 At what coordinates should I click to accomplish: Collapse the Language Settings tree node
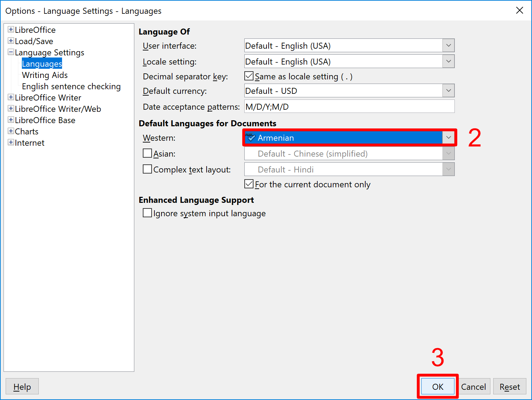11,52
